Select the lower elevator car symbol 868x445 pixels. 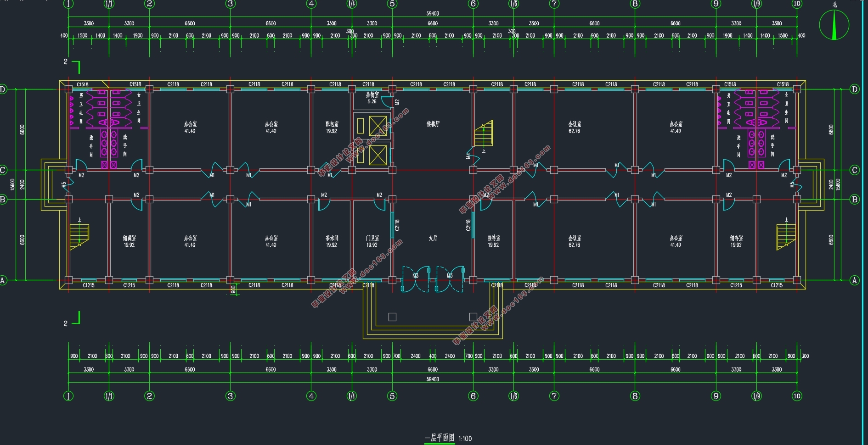click(378, 155)
